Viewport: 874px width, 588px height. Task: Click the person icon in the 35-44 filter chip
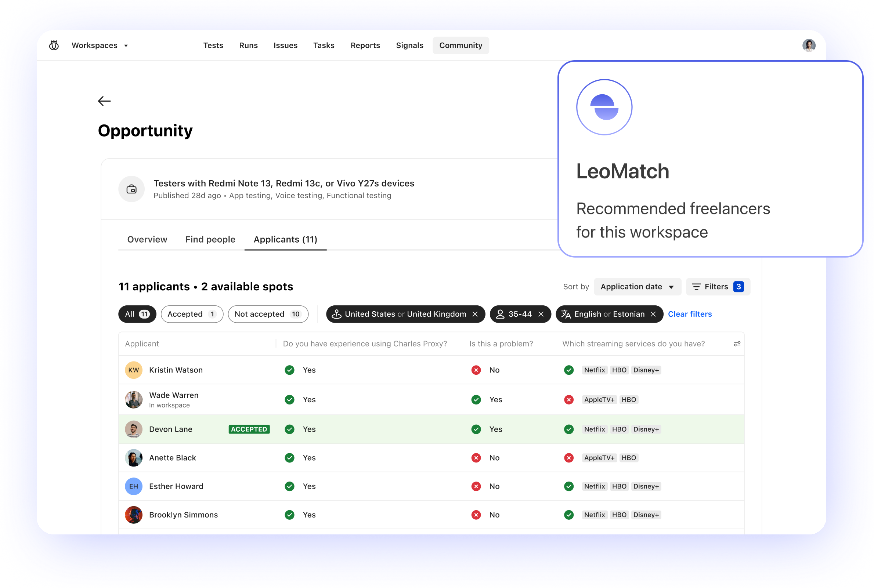point(501,314)
